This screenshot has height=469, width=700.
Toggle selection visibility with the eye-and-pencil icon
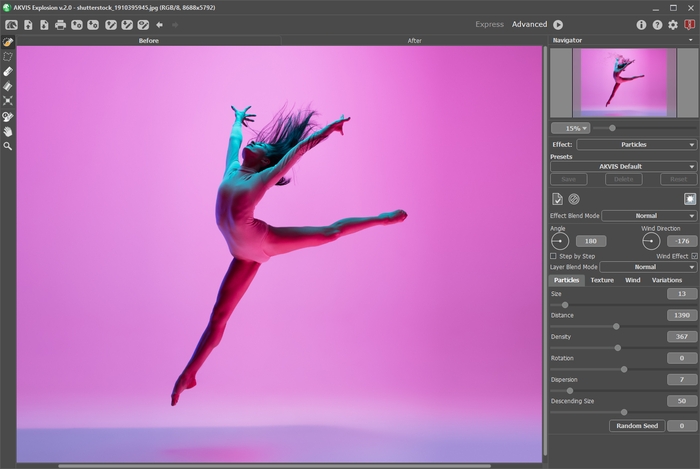pos(143,25)
